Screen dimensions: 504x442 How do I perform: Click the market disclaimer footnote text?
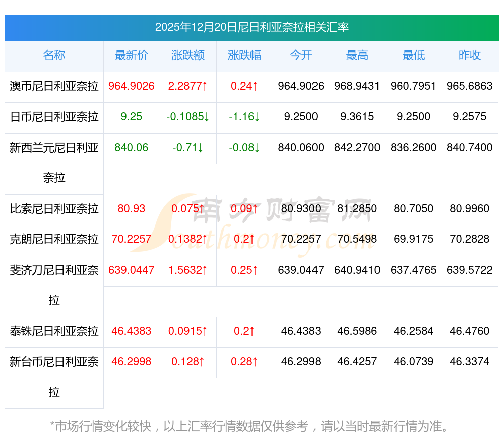click(x=249, y=426)
